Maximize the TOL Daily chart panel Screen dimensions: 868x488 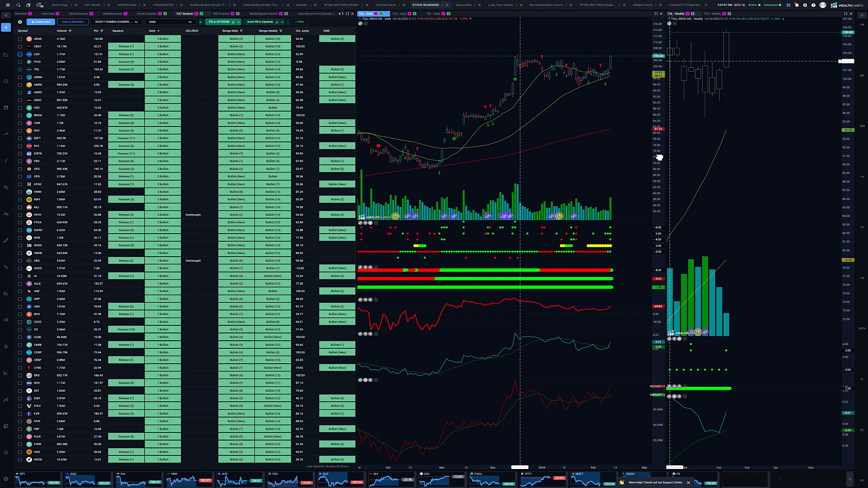(x=656, y=14)
